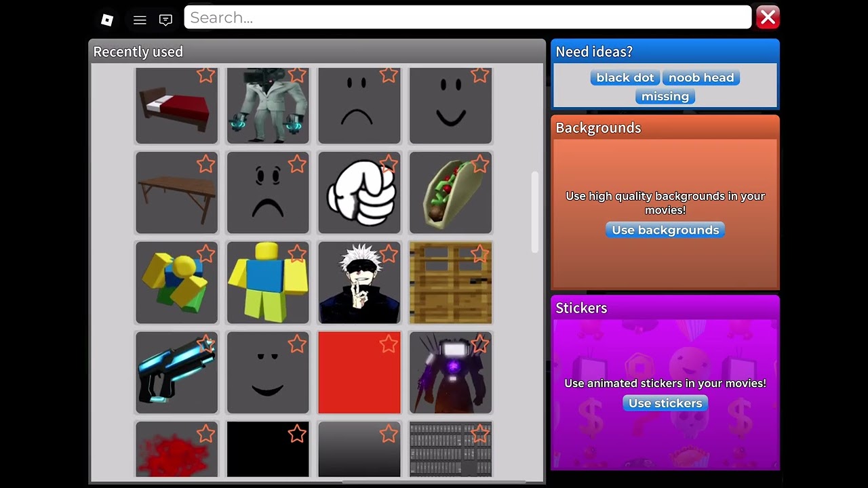Favorite the smirk face with star
The height and width of the screenshot is (488, 868).
tap(297, 344)
